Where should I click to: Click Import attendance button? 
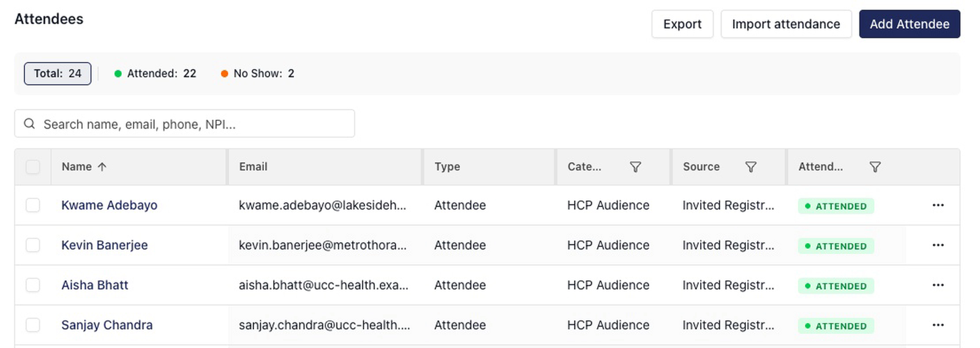coord(786,24)
